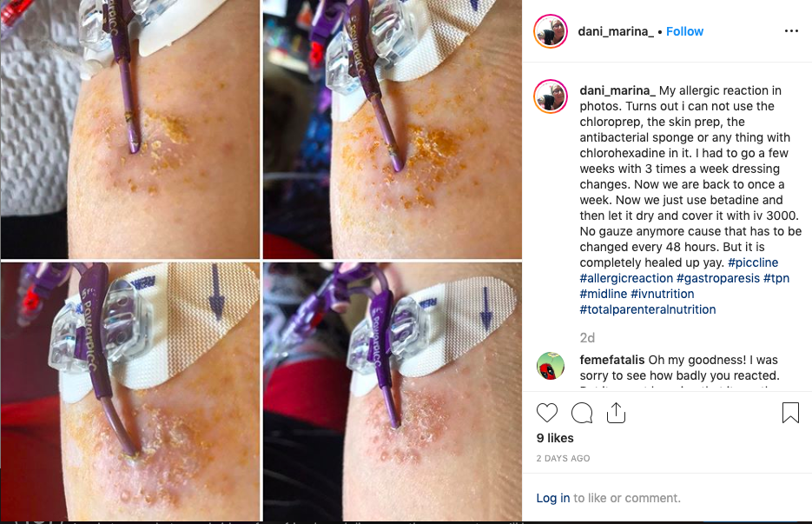
Task: Open the #totalparenteralnutrition hashtag
Action: tap(647, 309)
